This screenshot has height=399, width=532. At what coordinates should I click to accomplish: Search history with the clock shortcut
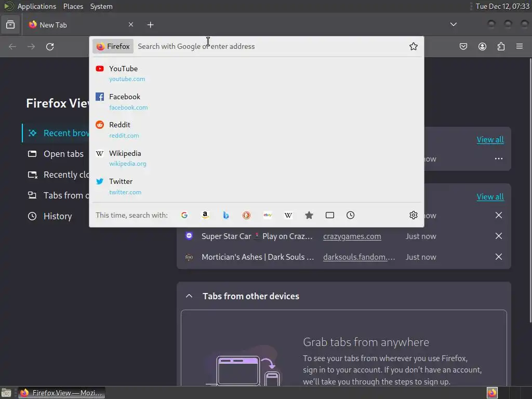coord(351,215)
